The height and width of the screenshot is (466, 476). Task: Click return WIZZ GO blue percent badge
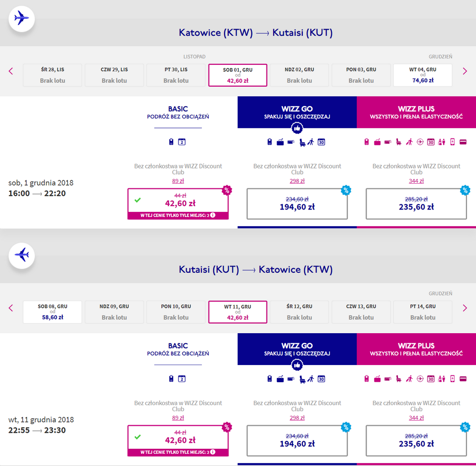tap(346, 427)
